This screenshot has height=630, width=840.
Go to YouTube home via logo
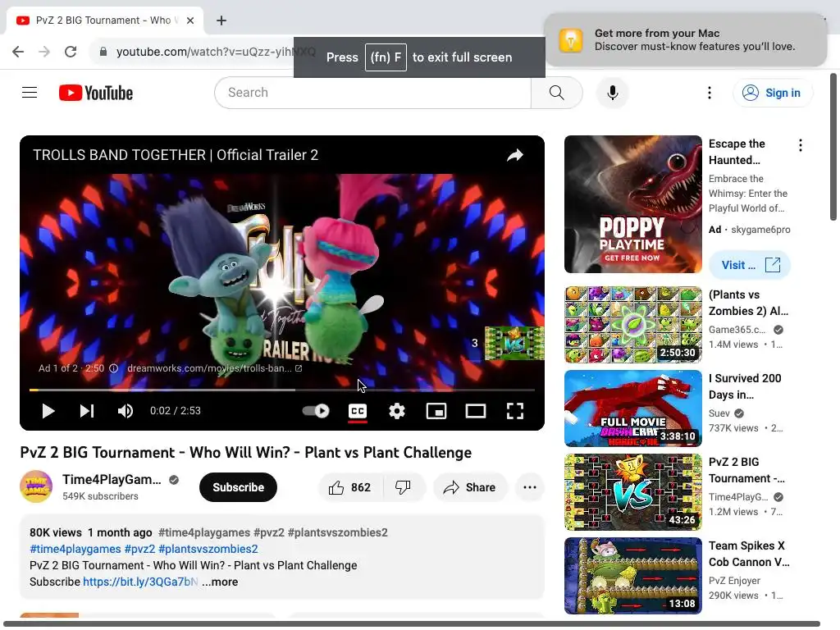pyautogui.click(x=96, y=93)
